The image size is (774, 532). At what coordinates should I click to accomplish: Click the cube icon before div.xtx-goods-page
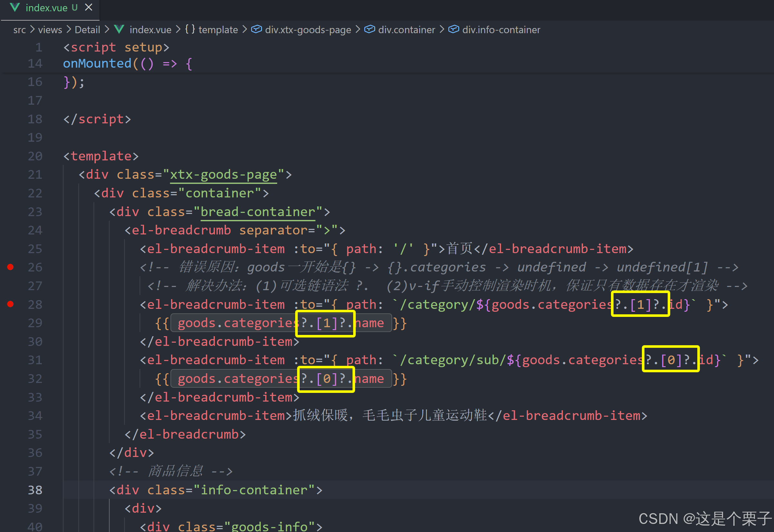256,30
